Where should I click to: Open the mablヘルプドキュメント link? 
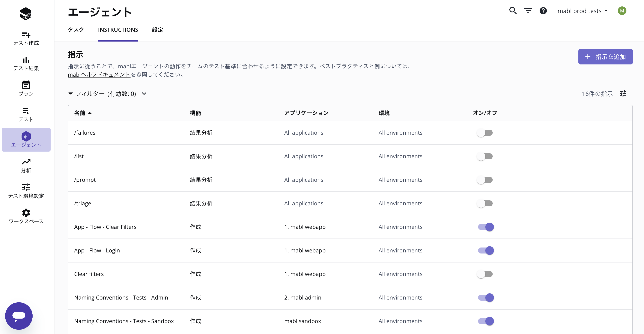(99, 74)
